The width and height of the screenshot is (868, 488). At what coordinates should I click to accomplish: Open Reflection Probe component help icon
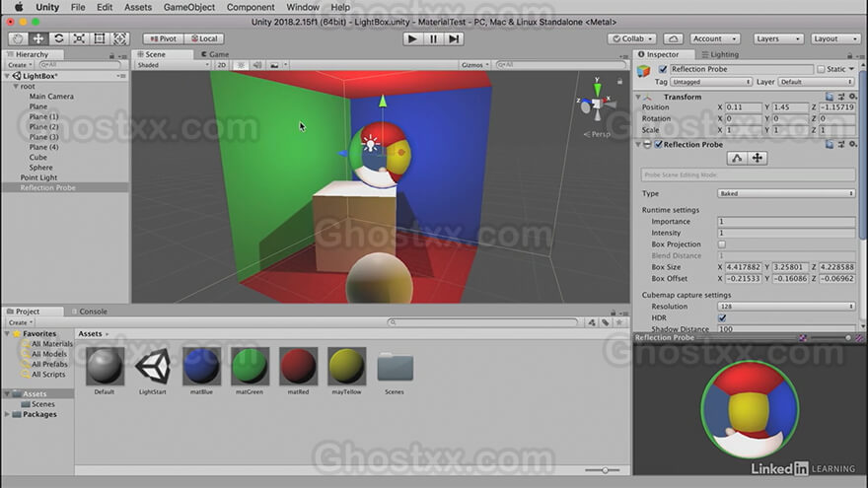[829, 144]
